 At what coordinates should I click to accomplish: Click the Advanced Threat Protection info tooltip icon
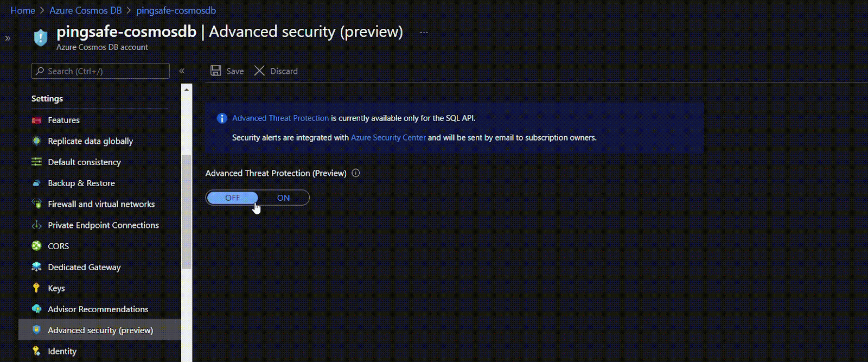pos(356,173)
